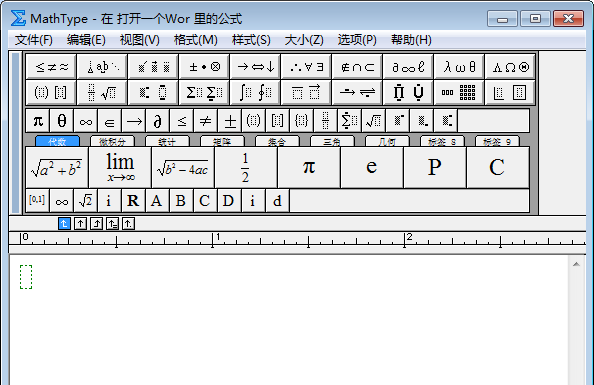Screen dimensions: 594x385
Task: Select the center-aligned tab stop type
Action: (x=80, y=224)
